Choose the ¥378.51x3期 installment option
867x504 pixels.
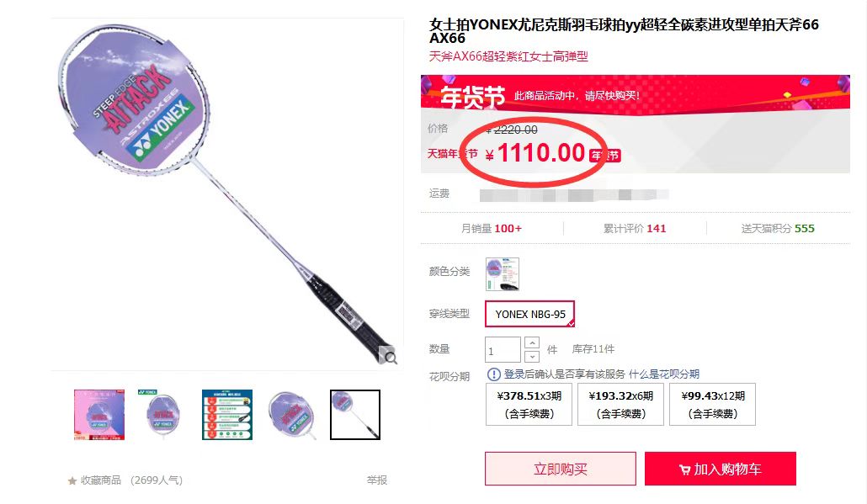click(x=529, y=405)
